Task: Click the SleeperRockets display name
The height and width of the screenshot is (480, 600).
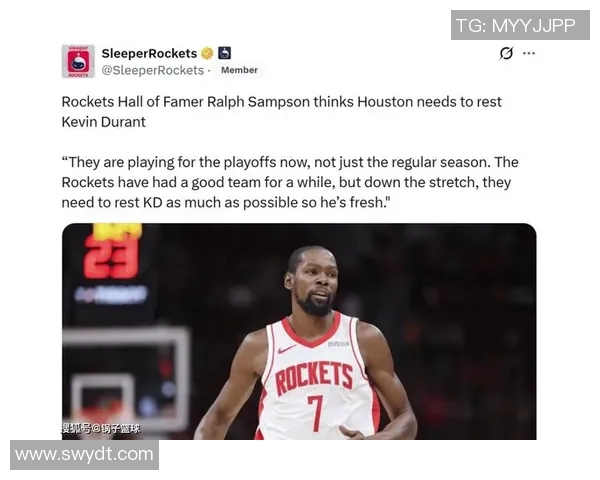Action: [149, 53]
